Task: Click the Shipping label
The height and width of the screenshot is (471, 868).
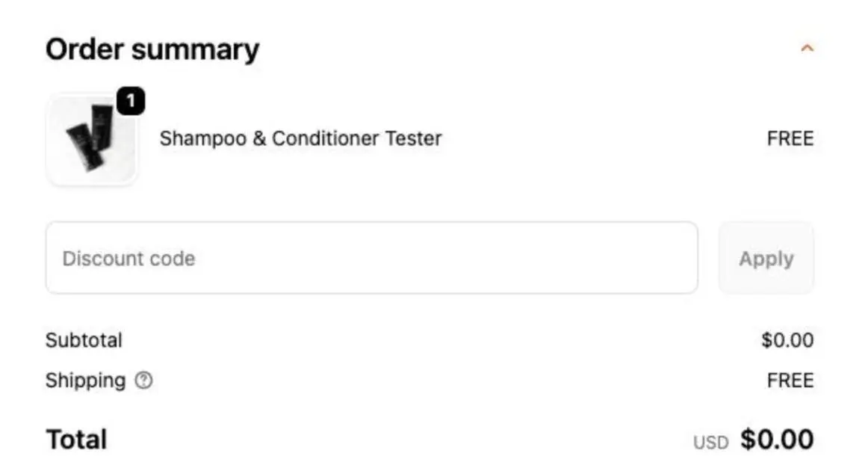Action: coord(85,381)
